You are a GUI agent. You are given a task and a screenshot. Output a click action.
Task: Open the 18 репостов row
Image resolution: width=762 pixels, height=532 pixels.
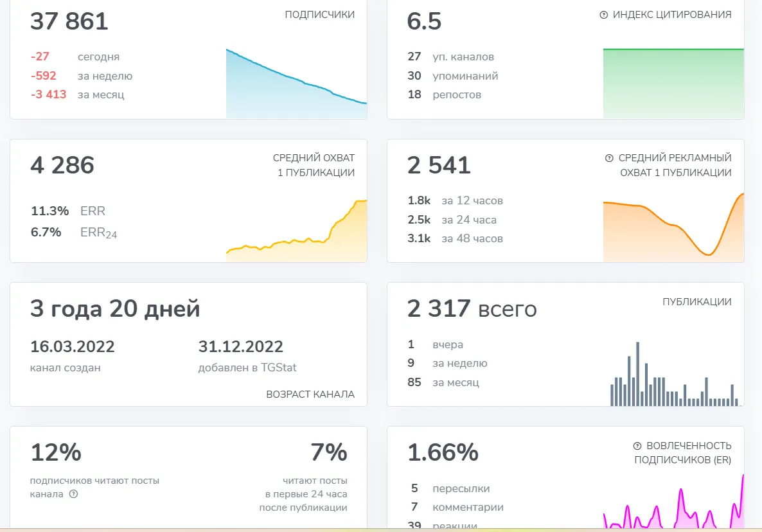[444, 94]
